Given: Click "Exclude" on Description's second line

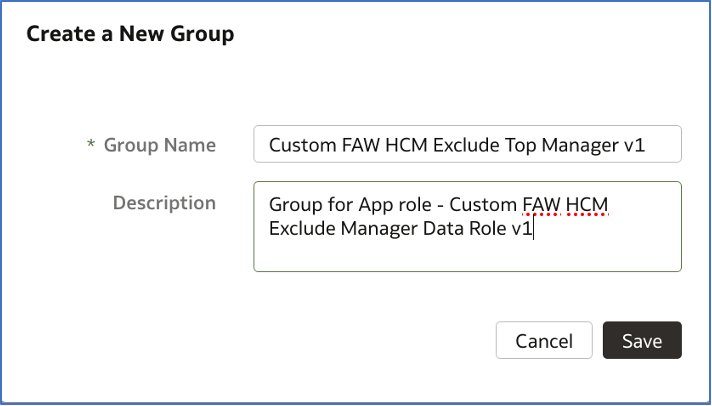Looking at the screenshot, I should tap(303, 229).
